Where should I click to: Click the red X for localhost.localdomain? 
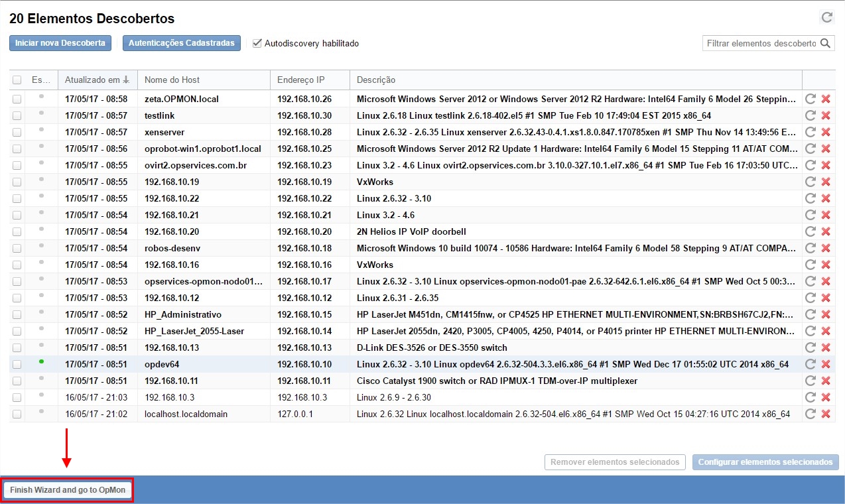(x=826, y=414)
